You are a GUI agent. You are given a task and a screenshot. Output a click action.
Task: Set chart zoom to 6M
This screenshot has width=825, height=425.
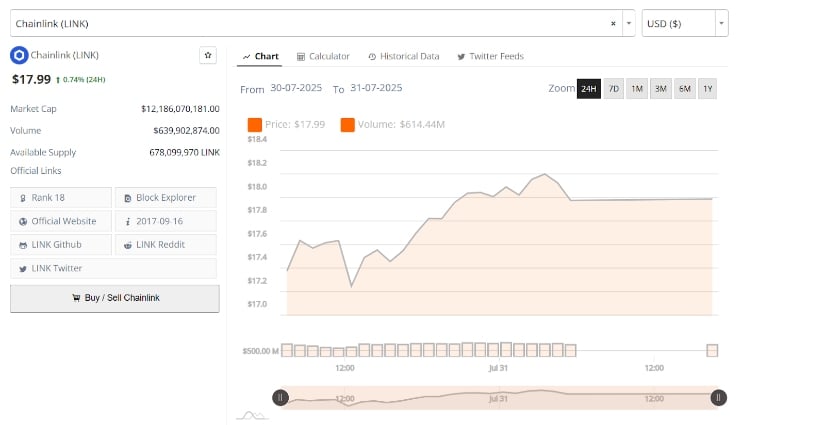[x=685, y=89]
